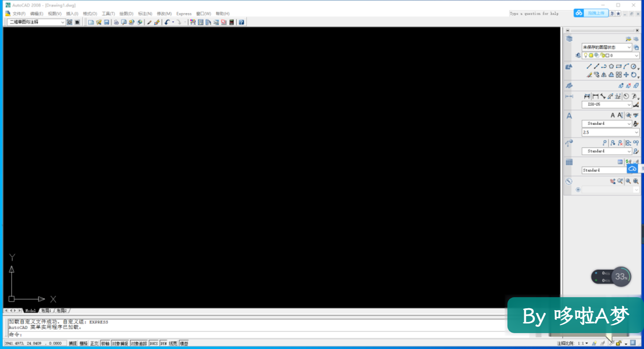Click the Plot (print) icon in toolbar

click(116, 22)
